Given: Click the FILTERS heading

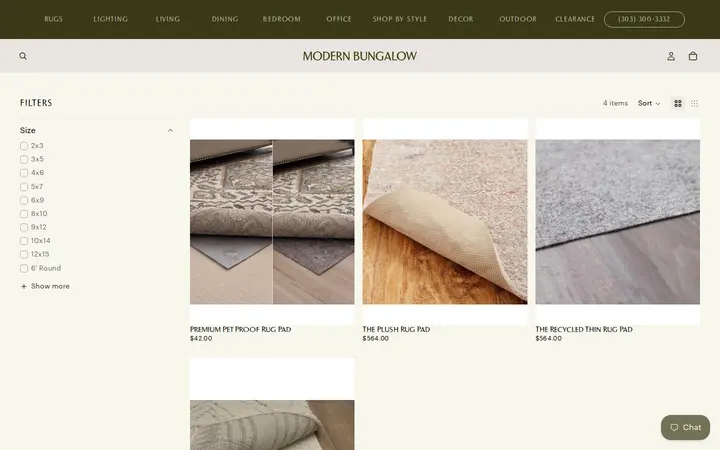Looking at the screenshot, I should click(36, 103).
